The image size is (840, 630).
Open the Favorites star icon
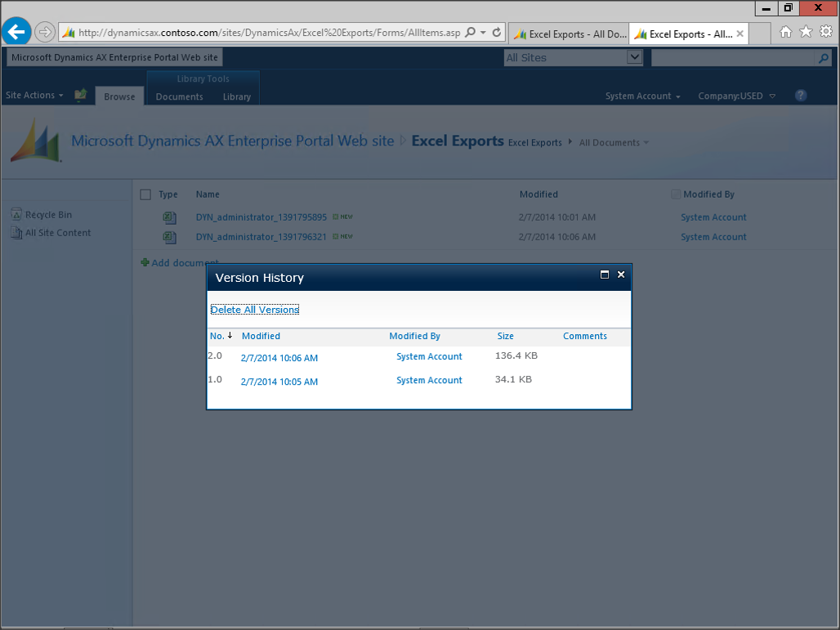[x=806, y=32]
